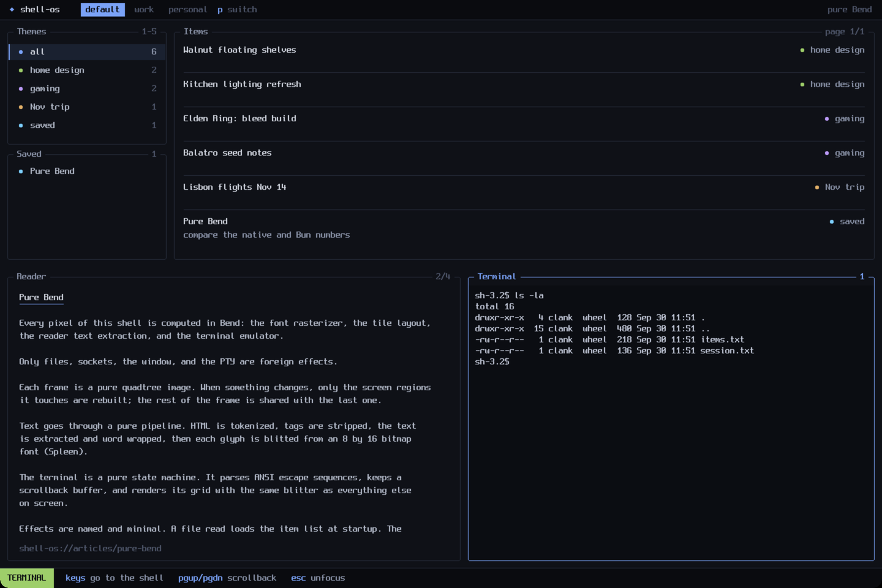Image resolution: width=882 pixels, height=588 pixels.
Task: Click session.txt in terminal listing
Action: [727, 351]
